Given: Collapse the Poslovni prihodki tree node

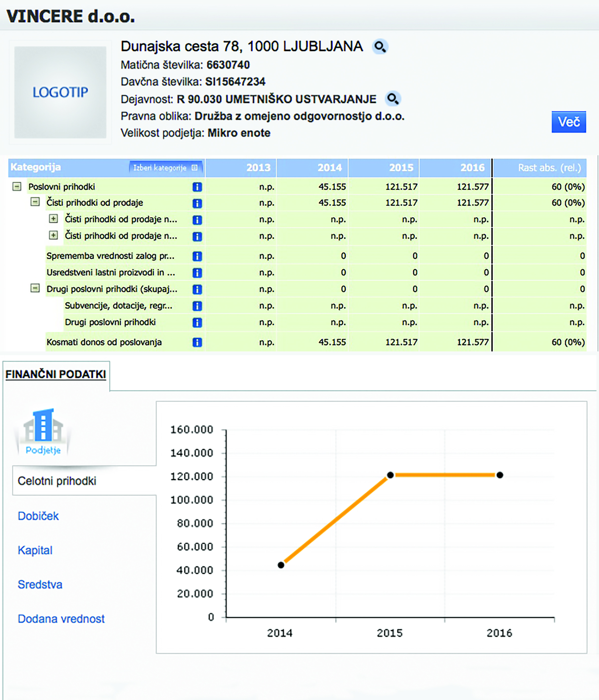Looking at the screenshot, I should click(x=16, y=186).
